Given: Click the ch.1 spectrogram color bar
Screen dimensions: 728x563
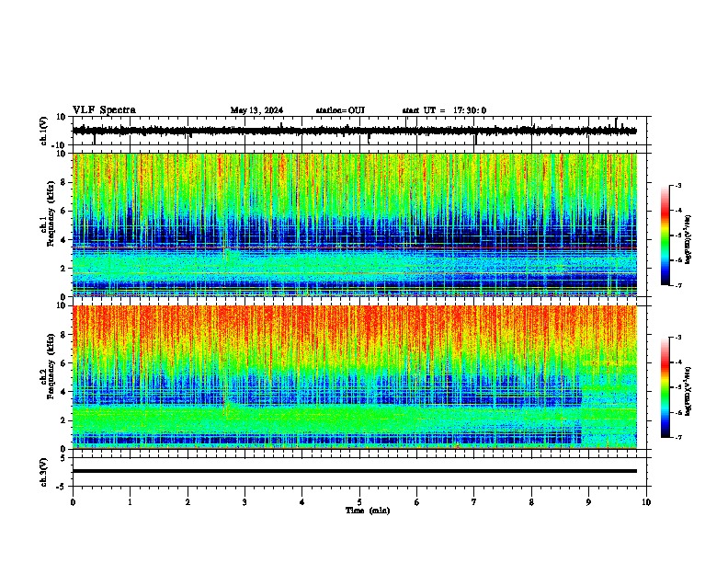Looking at the screenshot, I should pos(665,236).
